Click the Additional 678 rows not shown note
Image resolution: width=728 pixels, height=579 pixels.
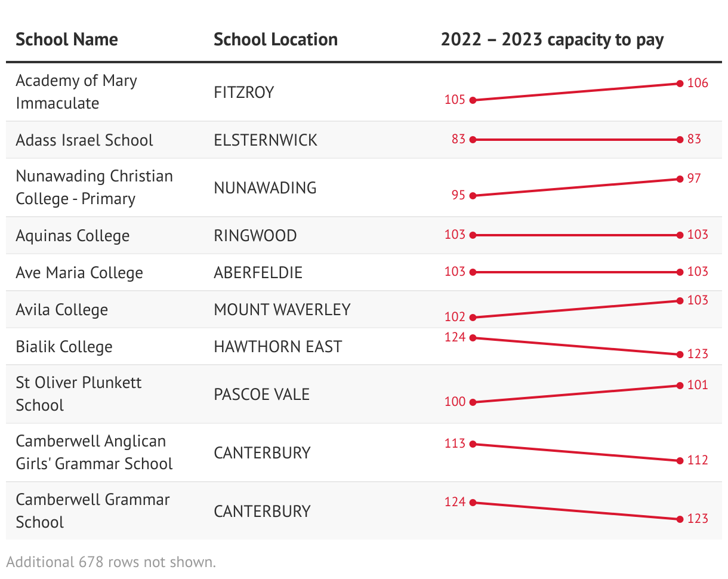click(111, 562)
